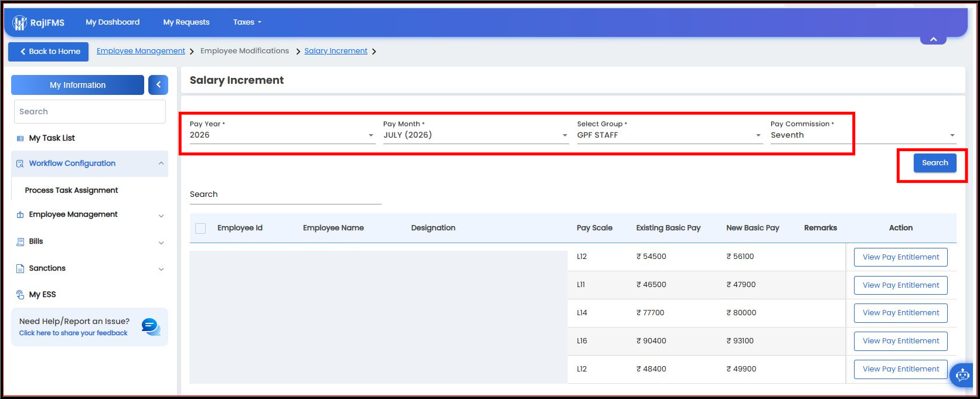Toggle the select-all checkbox in table header
Image resolution: width=980 pixels, height=399 pixels.
[200, 229]
